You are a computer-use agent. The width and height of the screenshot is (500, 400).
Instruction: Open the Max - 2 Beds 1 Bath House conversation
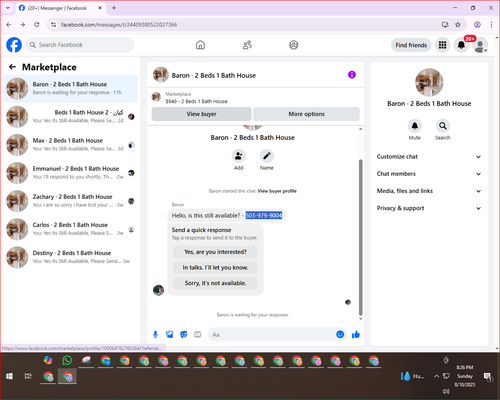tap(70, 145)
